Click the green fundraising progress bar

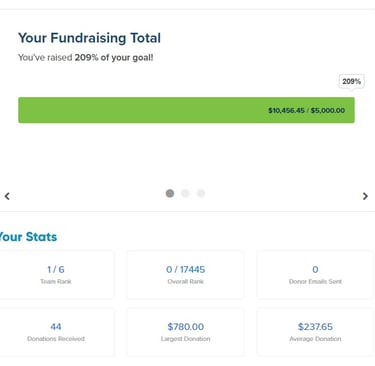[186, 110]
